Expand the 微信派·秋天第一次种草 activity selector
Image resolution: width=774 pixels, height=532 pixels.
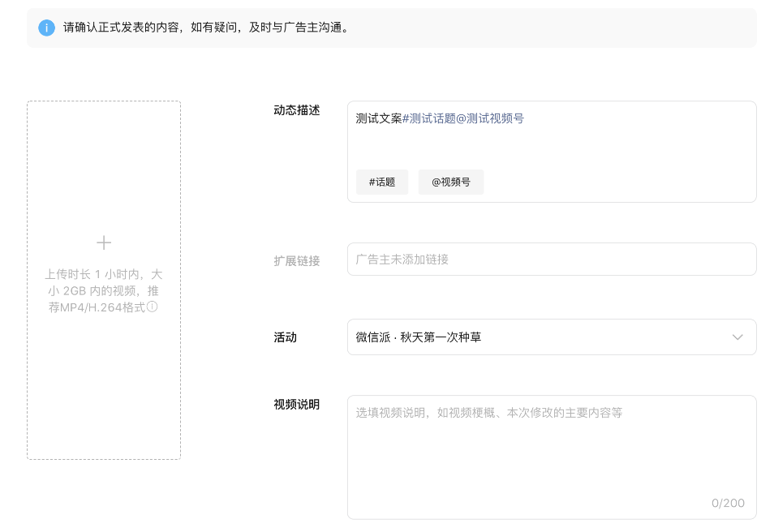[552, 337]
